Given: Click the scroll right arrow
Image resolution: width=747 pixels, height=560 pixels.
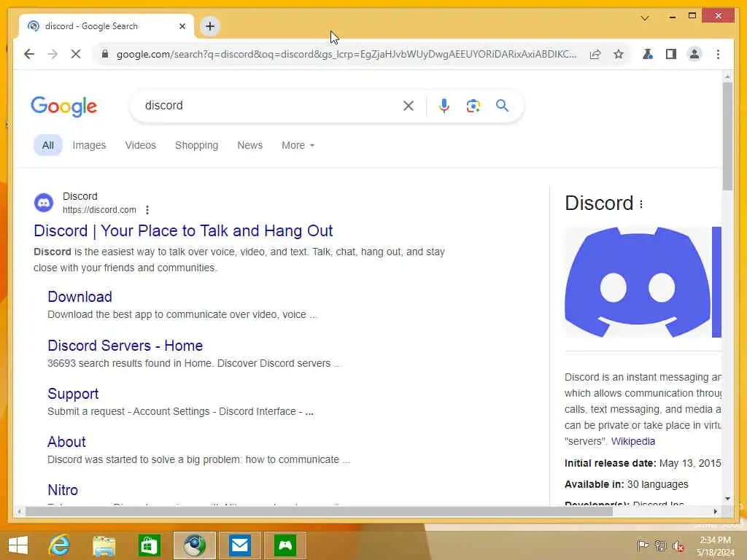Looking at the screenshot, I should click(x=715, y=511).
